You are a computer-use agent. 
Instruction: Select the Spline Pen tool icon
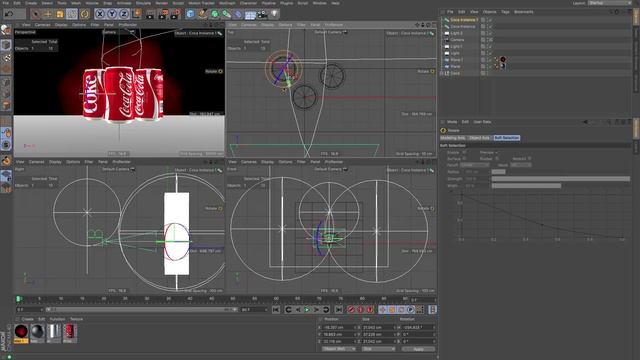click(202, 14)
